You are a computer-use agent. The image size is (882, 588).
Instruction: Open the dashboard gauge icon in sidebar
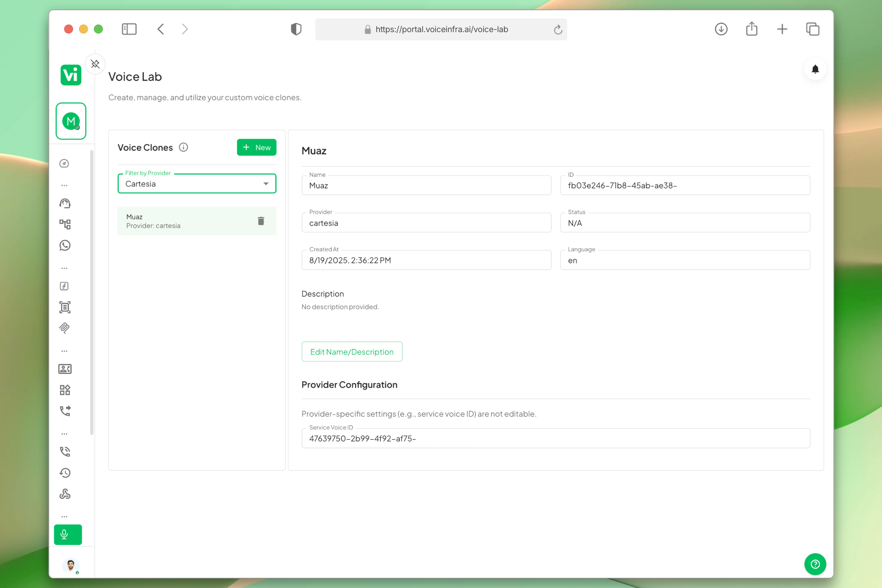tap(64, 164)
